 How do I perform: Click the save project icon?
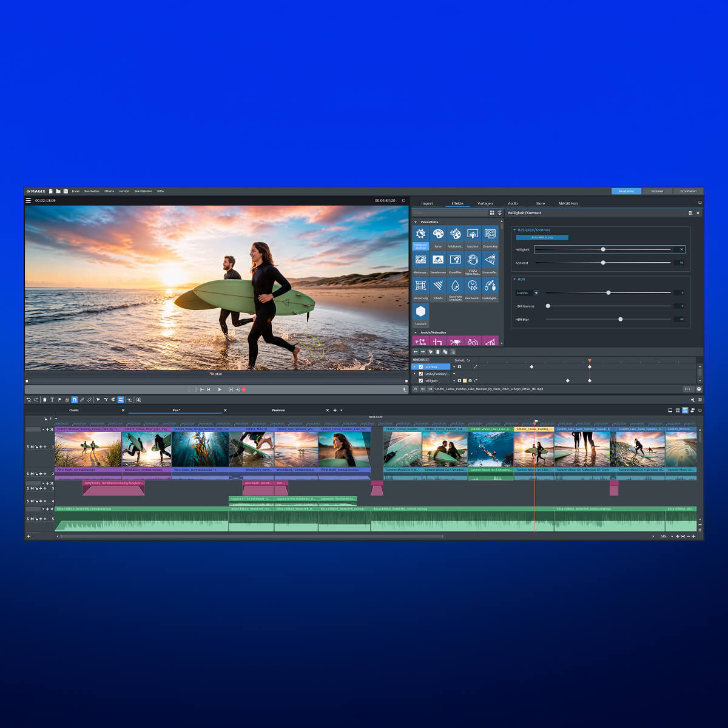pyautogui.click(x=66, y=191)
